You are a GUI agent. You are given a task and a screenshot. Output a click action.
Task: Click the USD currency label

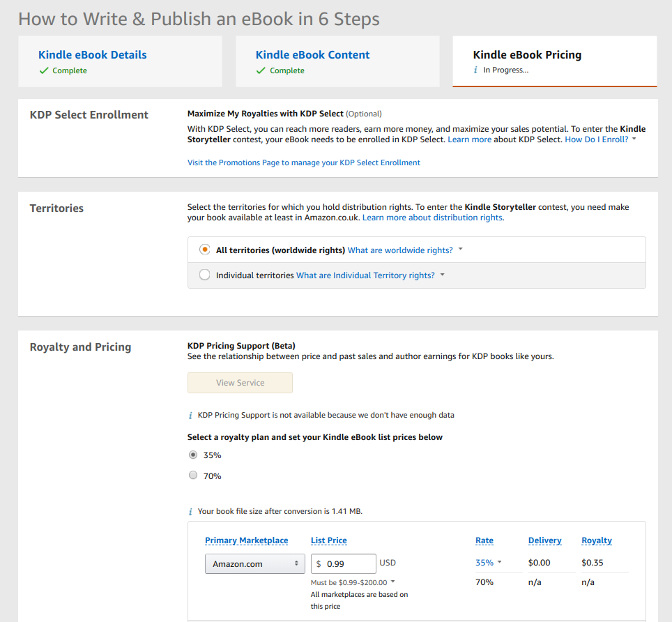388,563
